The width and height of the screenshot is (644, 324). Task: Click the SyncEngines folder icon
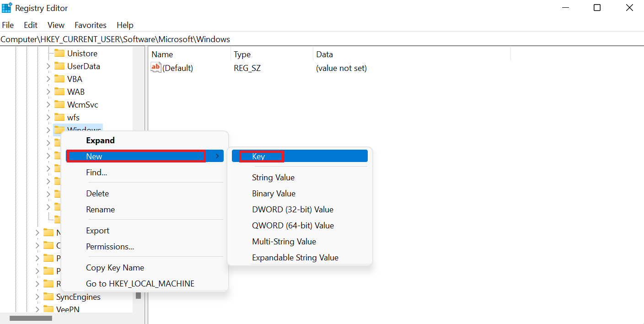click(48, 297)
